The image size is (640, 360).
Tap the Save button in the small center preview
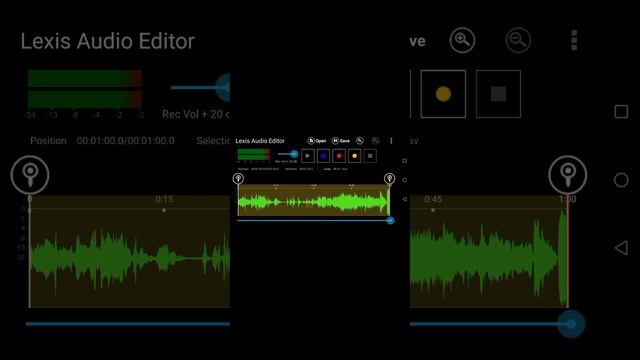pos(341,141)
